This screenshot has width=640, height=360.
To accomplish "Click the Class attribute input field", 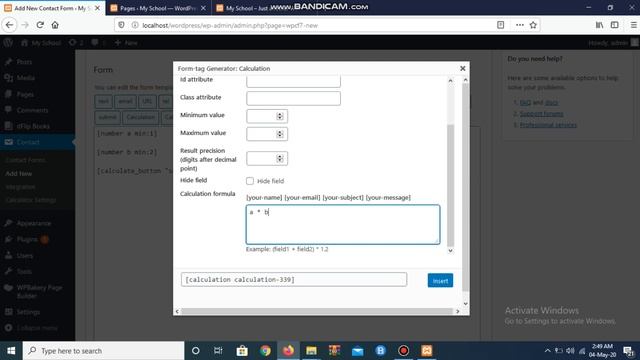I will (x=293, y=98).
